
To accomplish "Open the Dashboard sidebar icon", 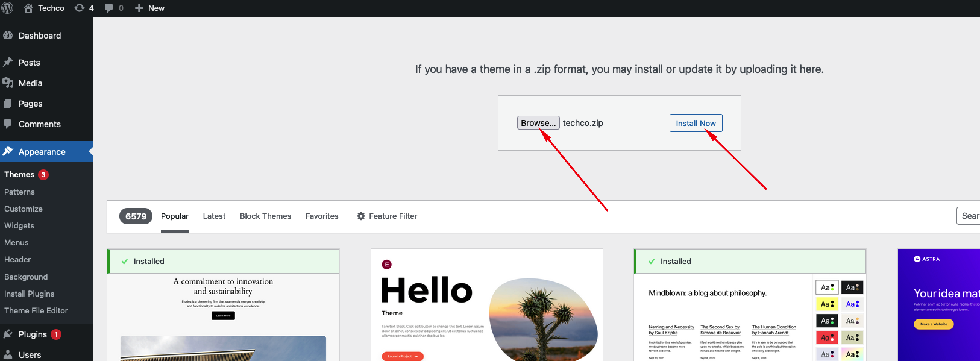I will (x=8, y=36).
